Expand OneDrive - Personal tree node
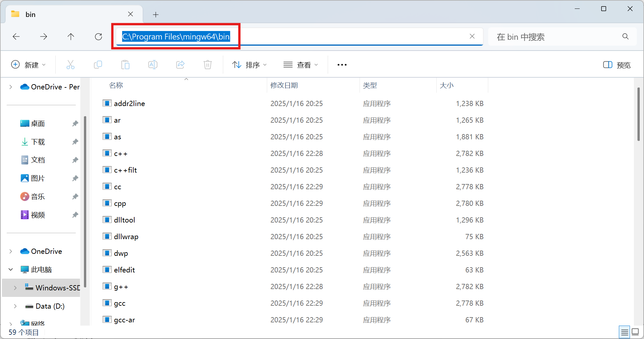This screenshot has width=644, height=339. (x=11, y=87)
